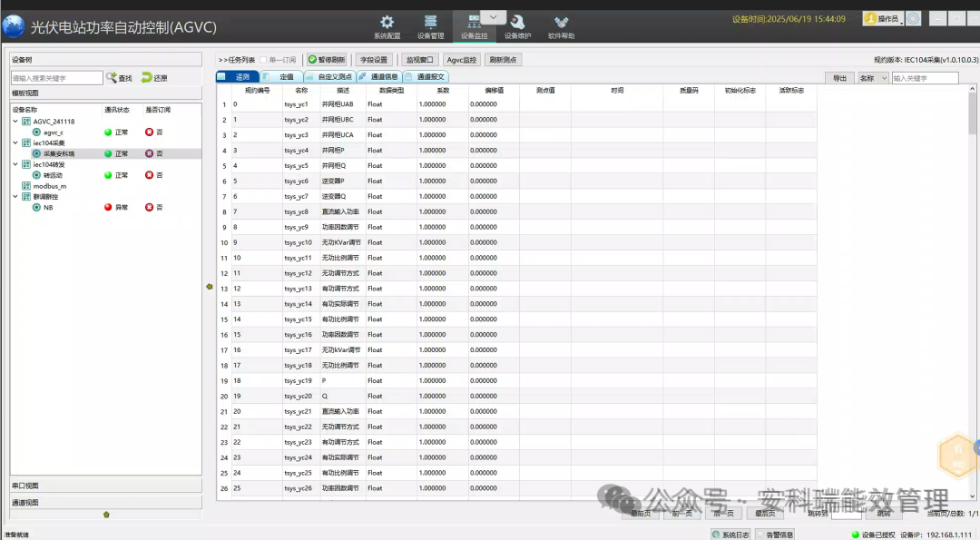Select 采集安科瑞 device node

pyautogui.click(x=59, y=153)
